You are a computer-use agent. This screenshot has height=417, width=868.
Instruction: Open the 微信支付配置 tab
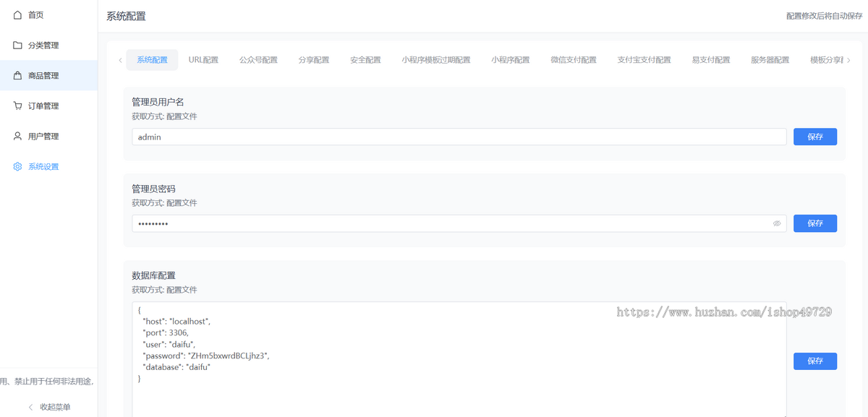[574, 60]
